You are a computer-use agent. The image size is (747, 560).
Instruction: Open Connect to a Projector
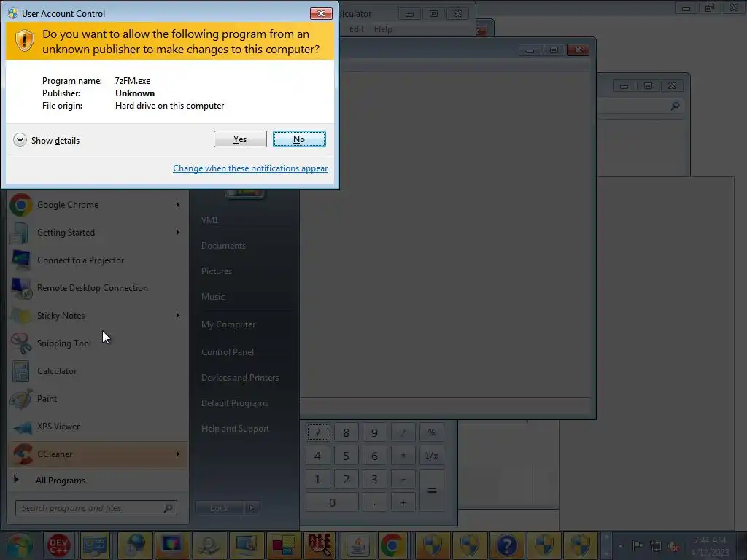(x=98, y=260)
